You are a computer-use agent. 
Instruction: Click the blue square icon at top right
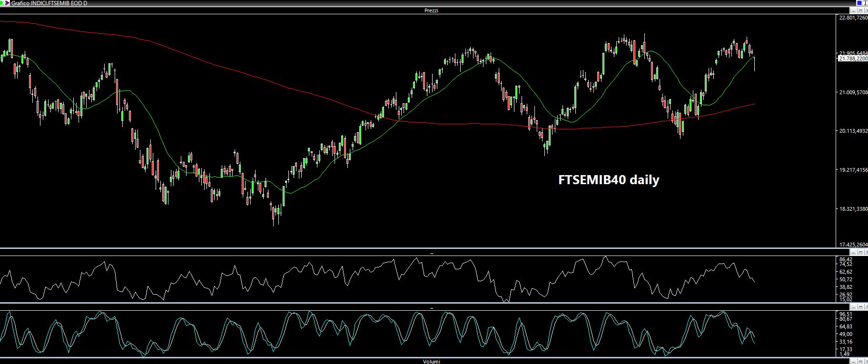click(859, 3)
